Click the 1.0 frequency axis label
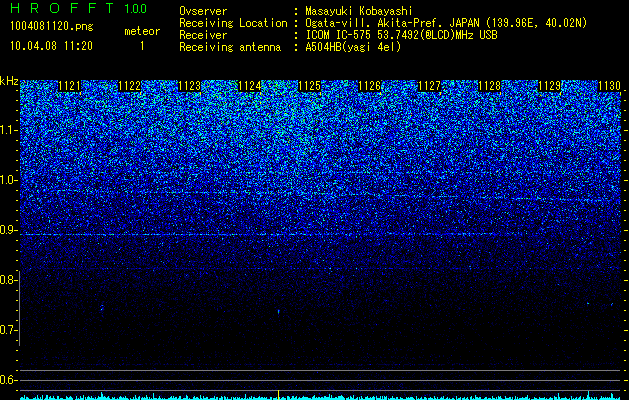The height and width of the screenshot is (400, 629). pos(9,180)
